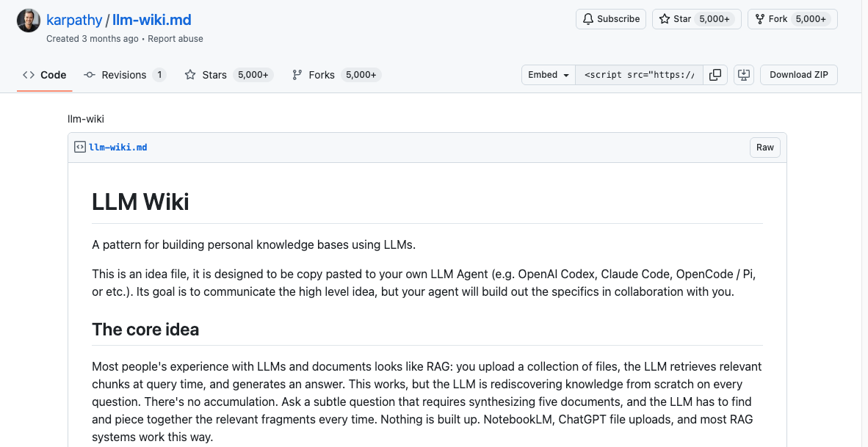
Task: Click the code file icon beside llm-wiki.md
Action: click(x=80, y=147)
